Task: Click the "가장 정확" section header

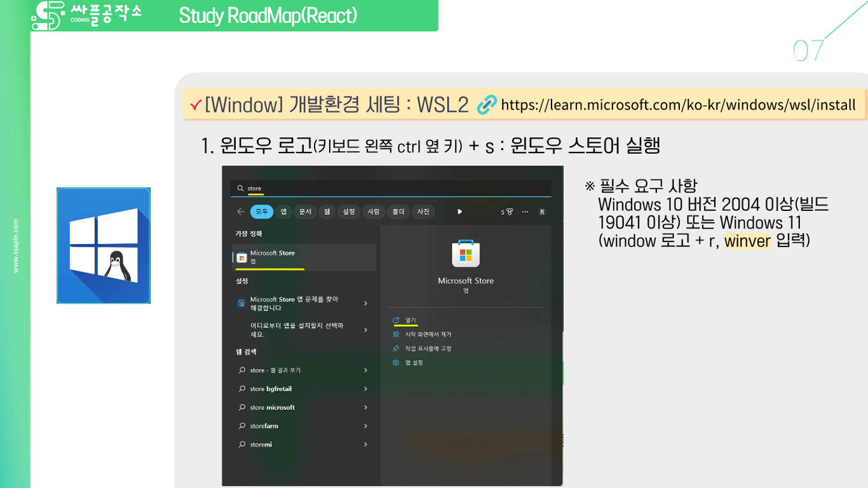Action: tap(248, 234)
